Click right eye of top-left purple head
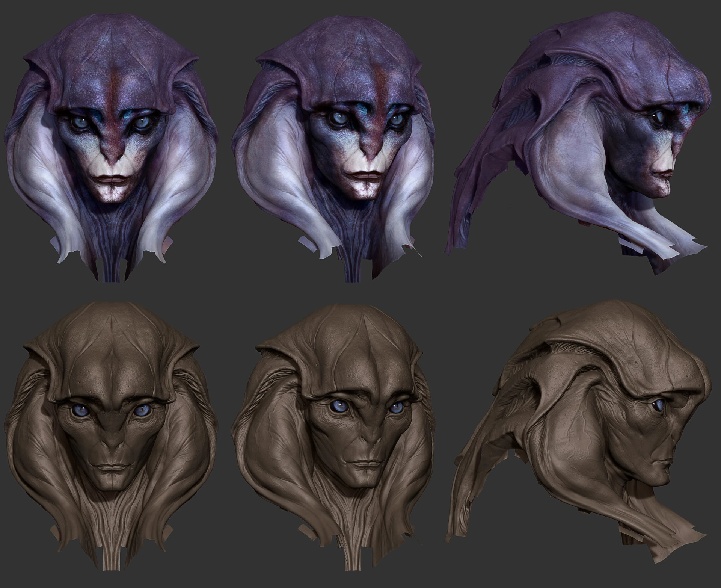The image size is (721, 588). click(x=142, y=122)
